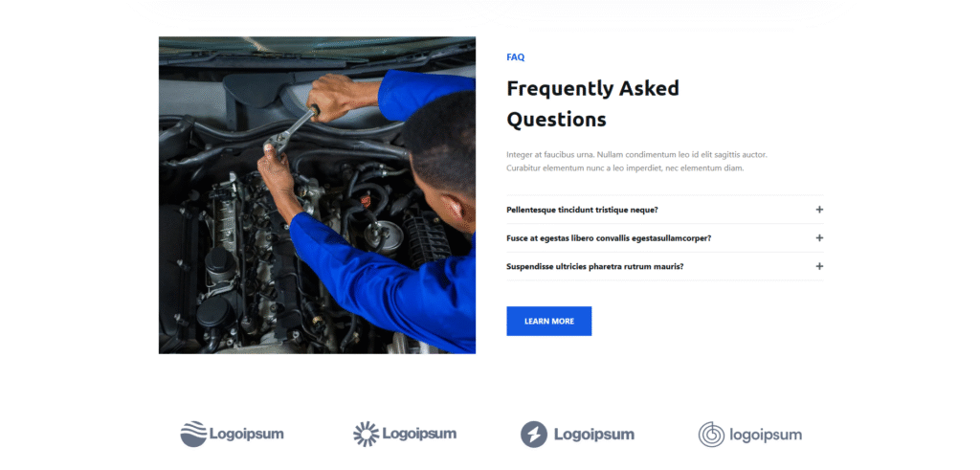Click the wave-striped circle logo icon
The width and height of the screenshot is (980, 470).
[x=193, y=434]
